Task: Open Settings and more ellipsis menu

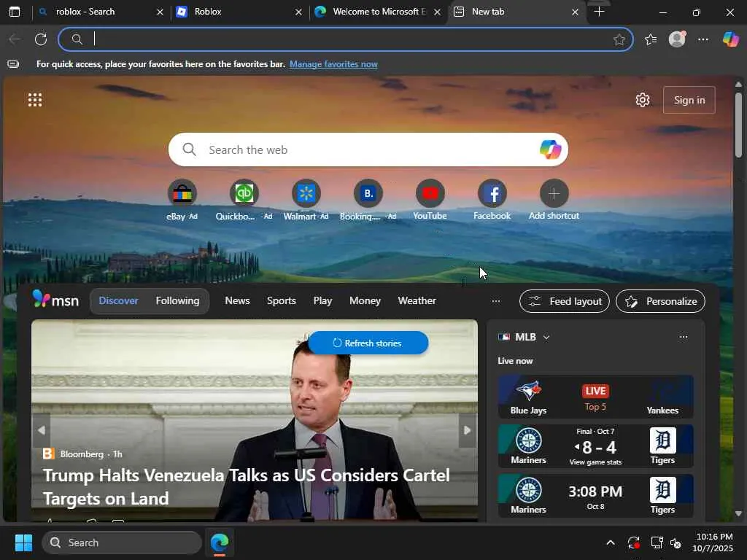Action: point(703,39)
